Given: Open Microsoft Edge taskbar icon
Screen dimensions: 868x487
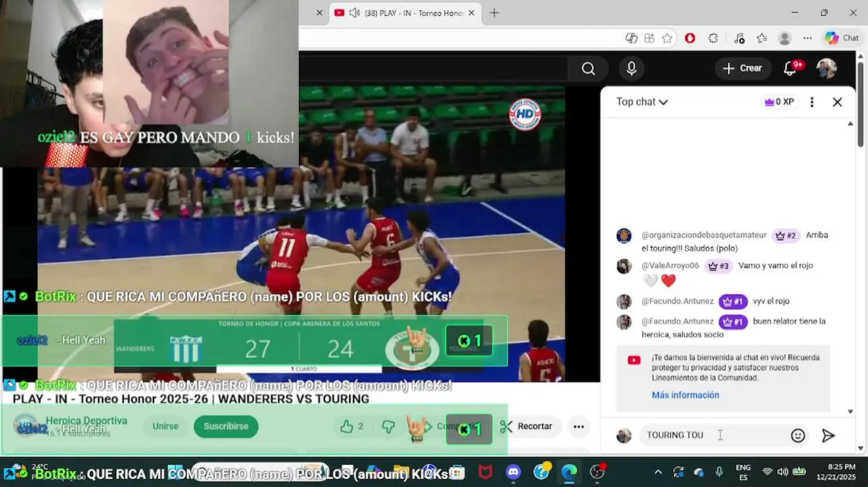Looking at the screenshot, I should tap(569, 471).
